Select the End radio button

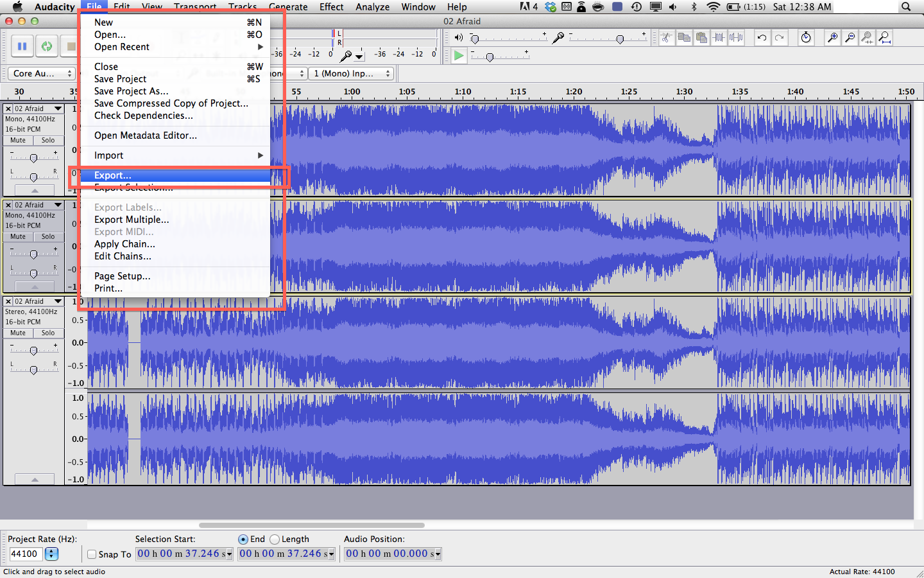[243, 539]
